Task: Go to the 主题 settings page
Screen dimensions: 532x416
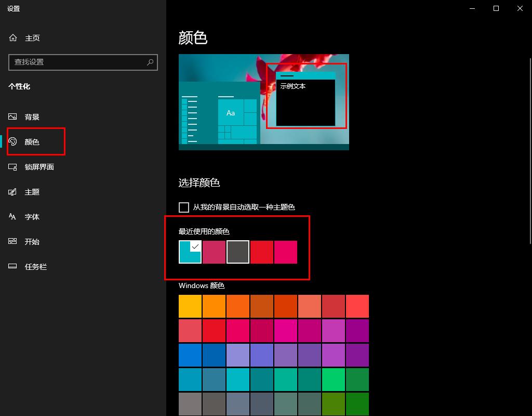Action: point(32,192)
